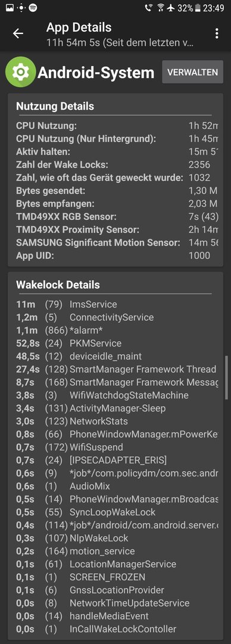Tap the airplane mode status icon
Image resolution: width=231 pixels, height=644 pixels.
[171, 8]
